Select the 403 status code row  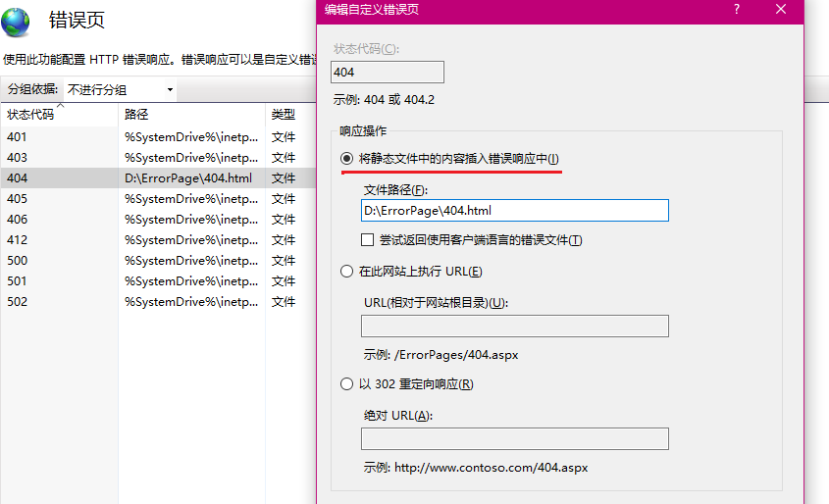(159, 158)
